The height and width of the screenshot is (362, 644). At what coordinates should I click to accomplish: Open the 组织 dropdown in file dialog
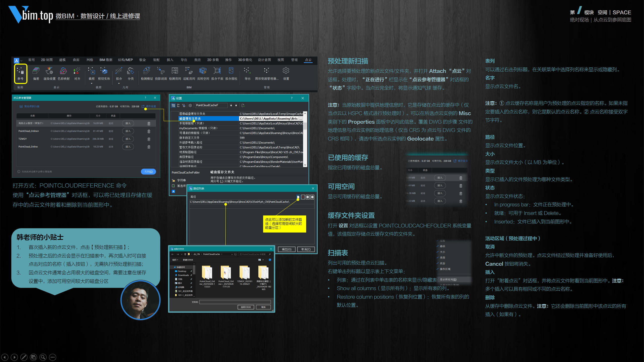click(175, 260)
